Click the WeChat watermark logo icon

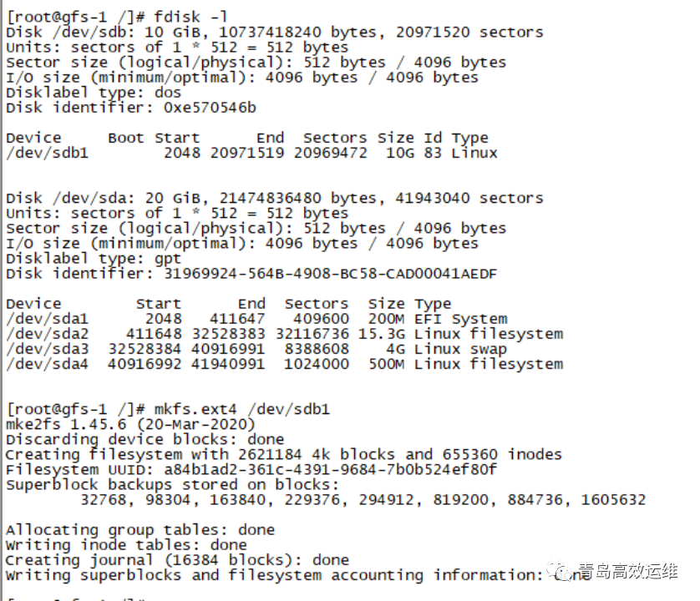pyautogui.click(x=561, y=573)
